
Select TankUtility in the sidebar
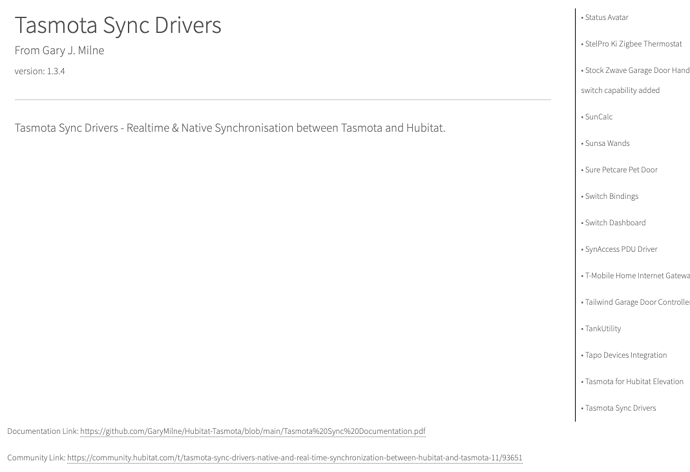pyautogui.click(x=603, y=329)
